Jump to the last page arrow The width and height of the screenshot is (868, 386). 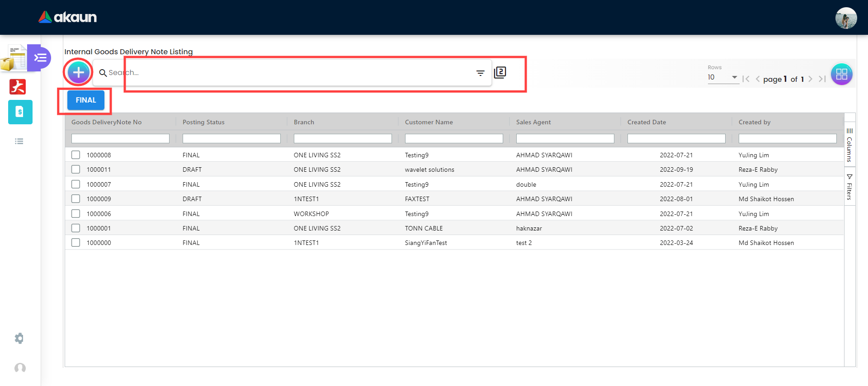click(x=822, y=79)
